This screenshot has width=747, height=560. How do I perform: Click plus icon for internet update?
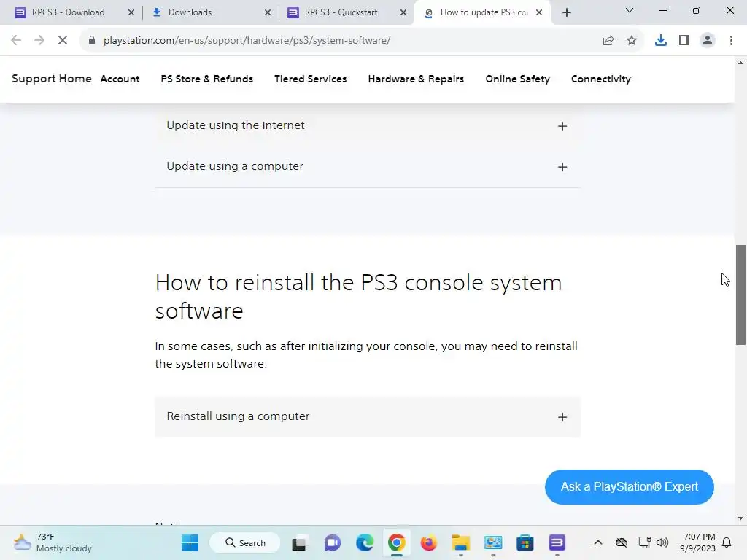562,126
